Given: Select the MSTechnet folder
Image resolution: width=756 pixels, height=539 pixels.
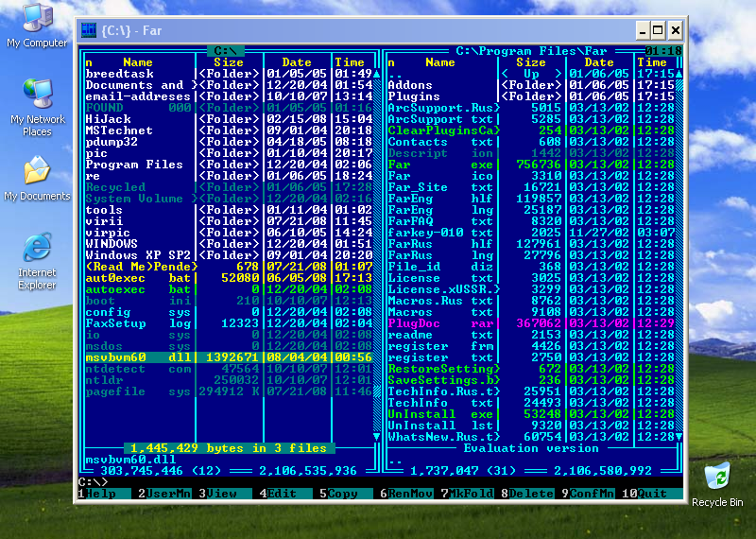Looking at the screenshot, I should 229,130.
